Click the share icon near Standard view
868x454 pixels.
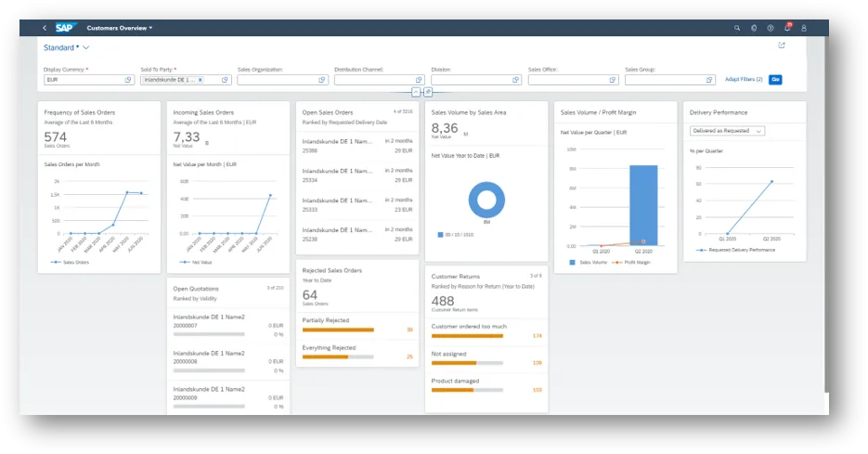click(x=782, y=45)
